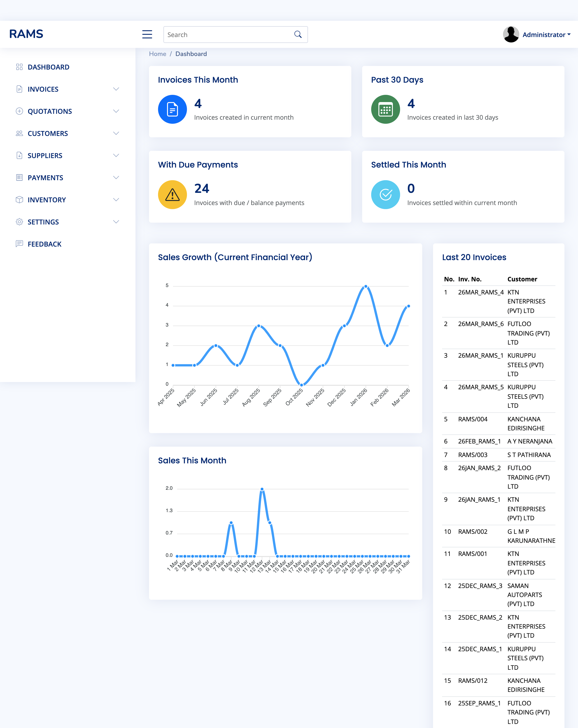Click the blue settled checkmark icon
The height and width of the screenshot is (728, 578).
pyautogui.click(x=385, y=194)
